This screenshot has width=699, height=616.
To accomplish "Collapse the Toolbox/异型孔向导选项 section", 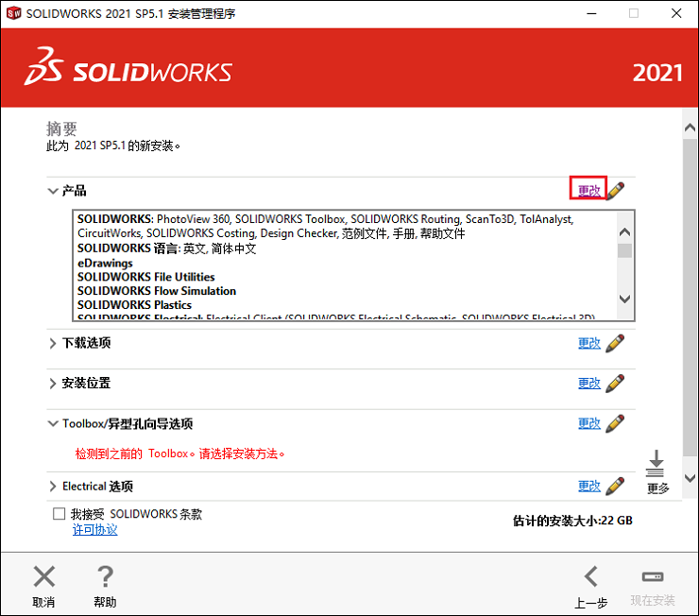I will 53,423.
